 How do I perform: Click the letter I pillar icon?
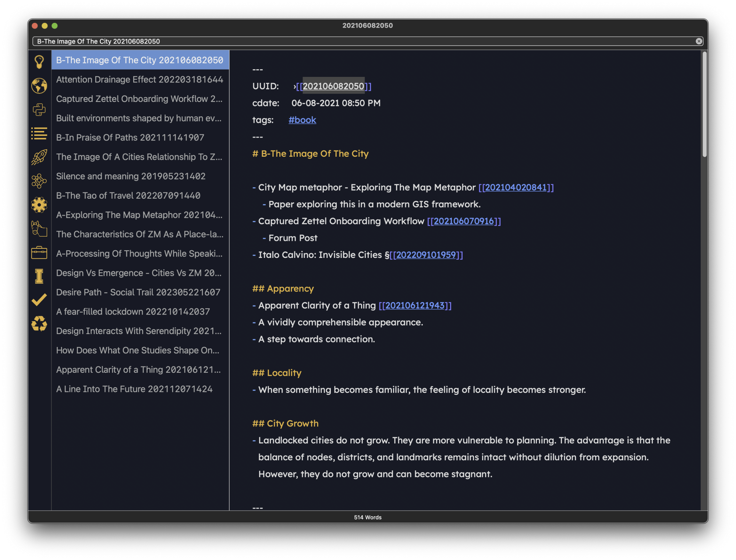[39, 276]
